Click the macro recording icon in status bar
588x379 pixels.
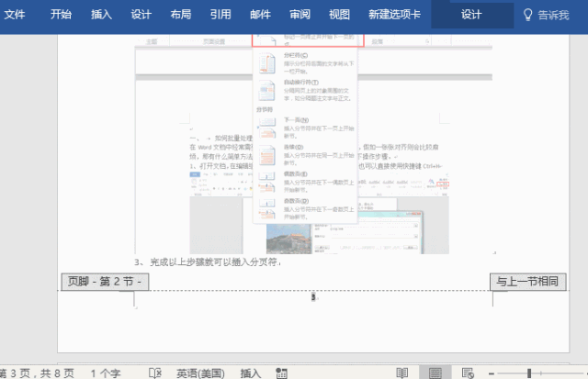click(281, 373)
